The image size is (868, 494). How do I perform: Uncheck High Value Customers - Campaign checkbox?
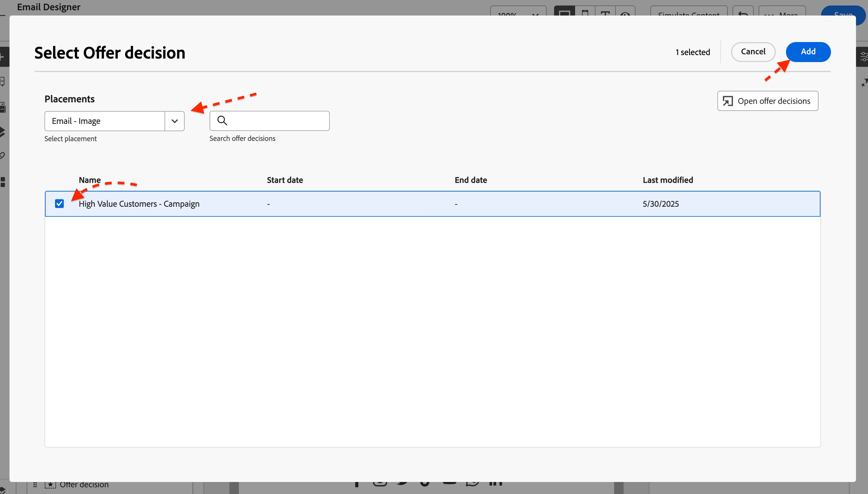coord(59,203)
